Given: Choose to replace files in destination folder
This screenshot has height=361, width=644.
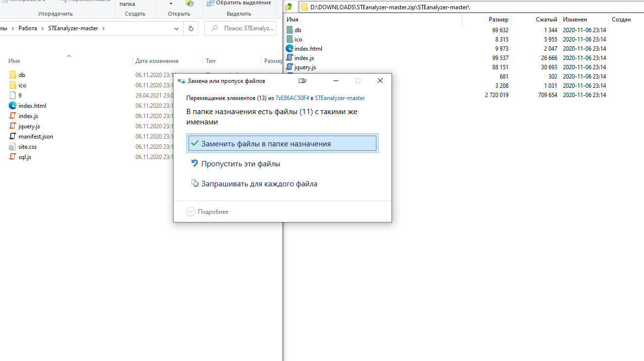Looking at the screenshot, I should click(282, 143).
